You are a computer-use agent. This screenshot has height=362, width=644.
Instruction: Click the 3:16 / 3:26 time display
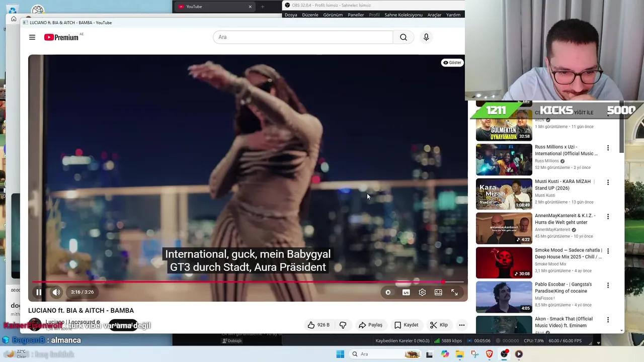coord(82,292)
